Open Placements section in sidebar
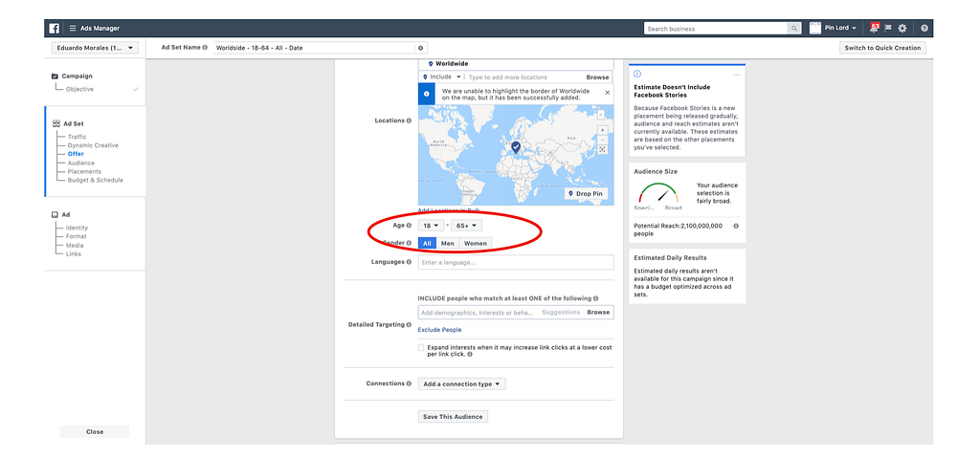 coord(84,171)
